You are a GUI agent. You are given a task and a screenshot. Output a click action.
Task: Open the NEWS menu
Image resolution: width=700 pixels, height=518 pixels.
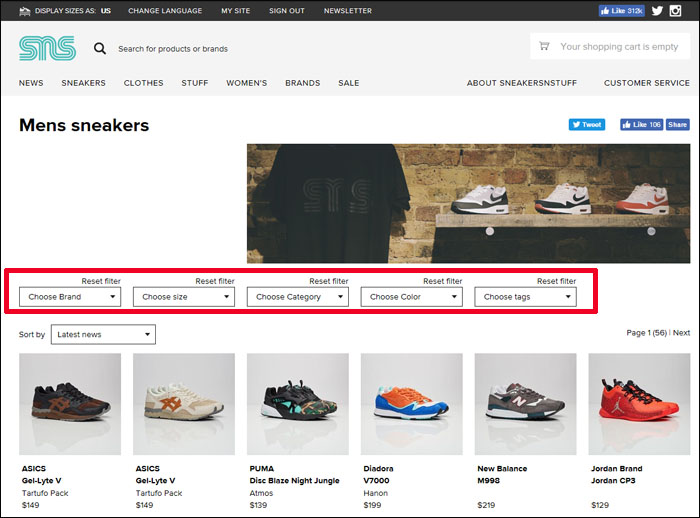click(31, 83)
